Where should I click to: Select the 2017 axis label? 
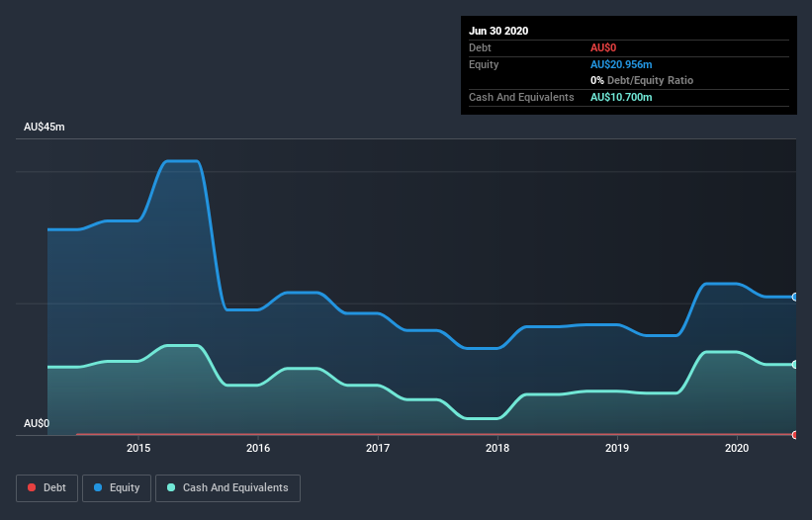(x=378, y=448)
